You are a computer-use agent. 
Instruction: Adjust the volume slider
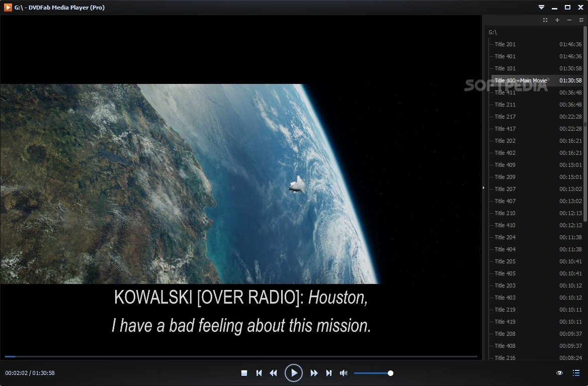coord(374,373)
